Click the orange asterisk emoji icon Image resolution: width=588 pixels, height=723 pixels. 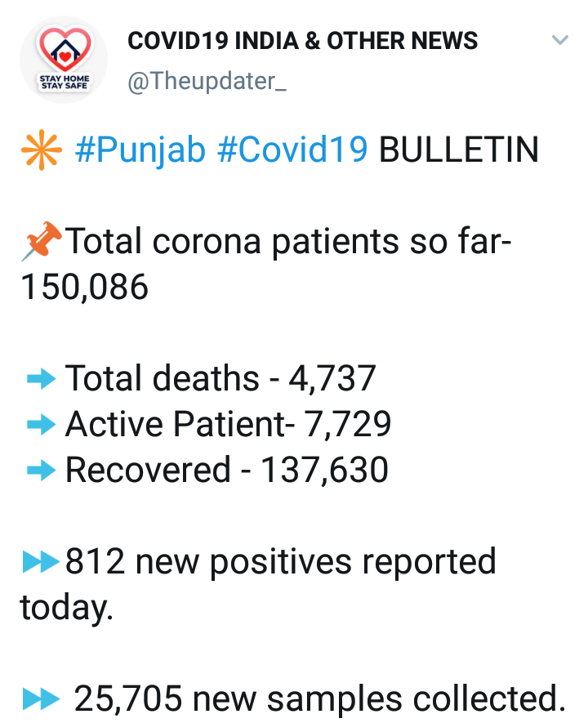[x=40, y=151]
